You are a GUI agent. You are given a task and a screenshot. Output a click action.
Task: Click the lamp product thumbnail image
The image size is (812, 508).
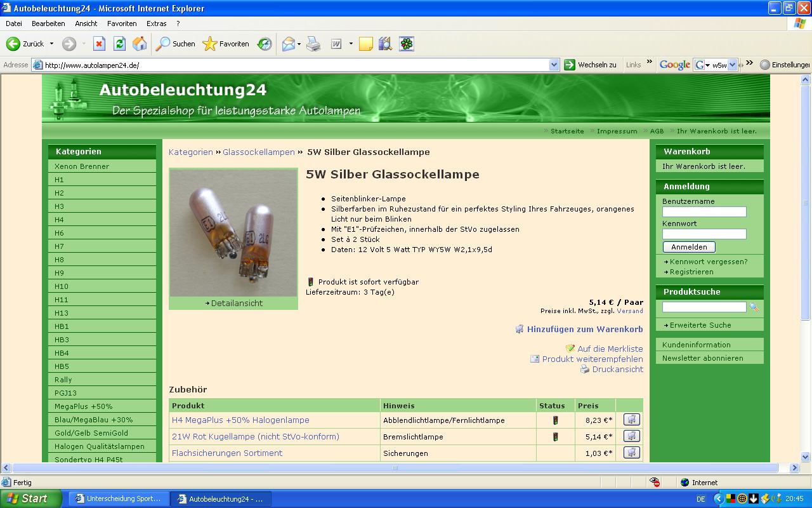[x=233, y=232]
